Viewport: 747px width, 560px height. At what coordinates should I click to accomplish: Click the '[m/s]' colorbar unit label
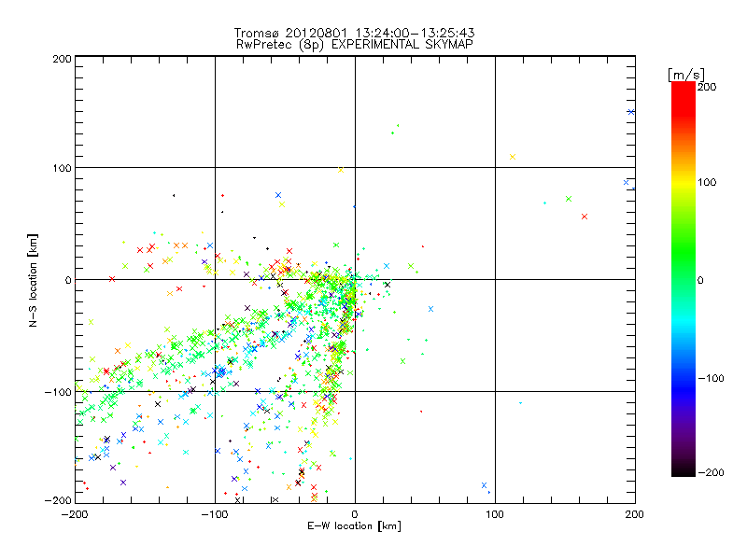coord(685,75)
